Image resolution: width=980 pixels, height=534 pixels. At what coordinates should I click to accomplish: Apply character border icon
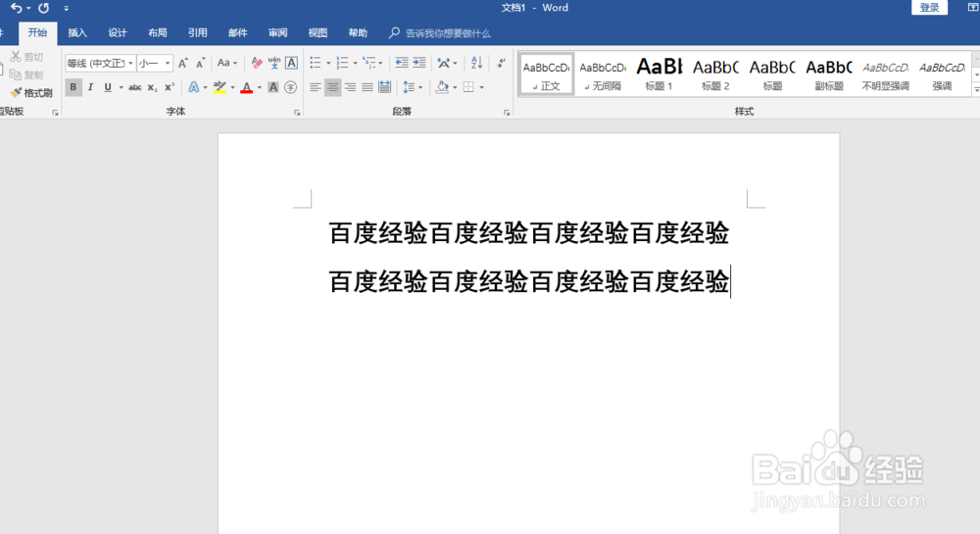coord(291,63)
